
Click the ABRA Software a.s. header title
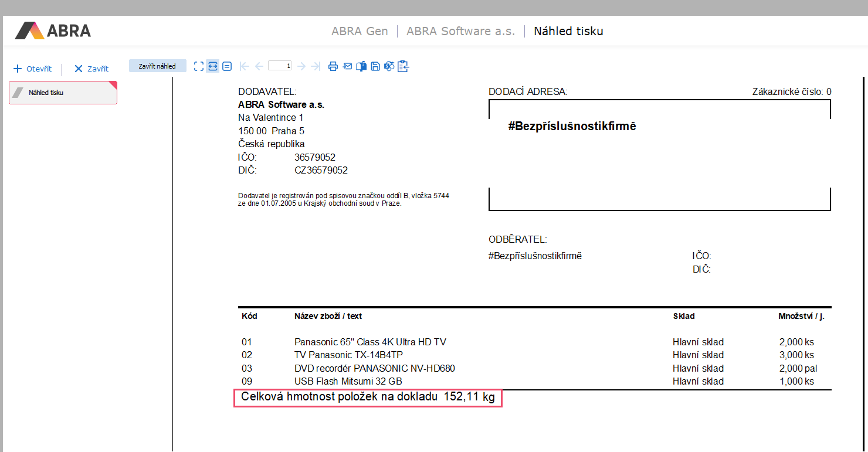pos(460,31)
